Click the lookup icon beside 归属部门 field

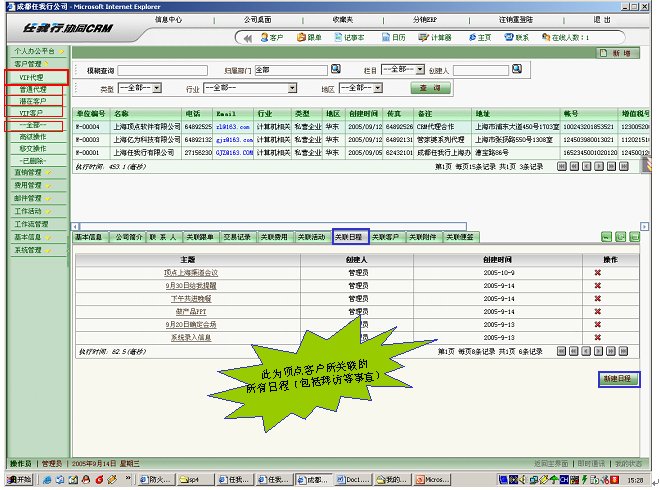[336, 70]
